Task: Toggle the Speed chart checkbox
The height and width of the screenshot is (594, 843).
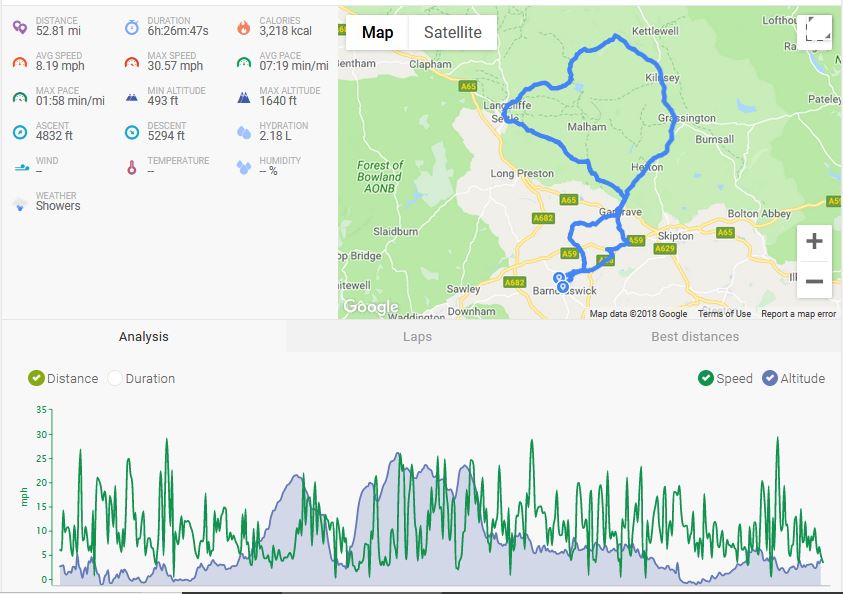Action: 706,378
